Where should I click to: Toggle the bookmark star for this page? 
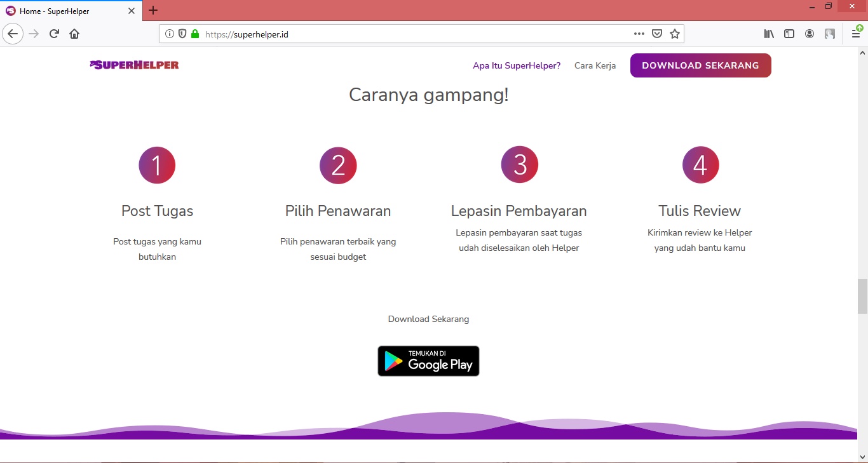pyautogui.click(x=675, y=34)
